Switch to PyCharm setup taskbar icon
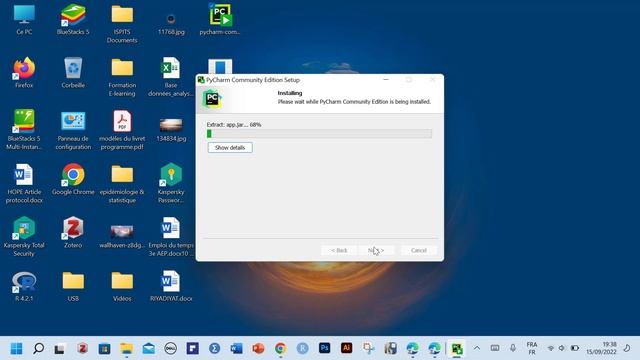This screenshot has width=640, height=360. [457, 349]
